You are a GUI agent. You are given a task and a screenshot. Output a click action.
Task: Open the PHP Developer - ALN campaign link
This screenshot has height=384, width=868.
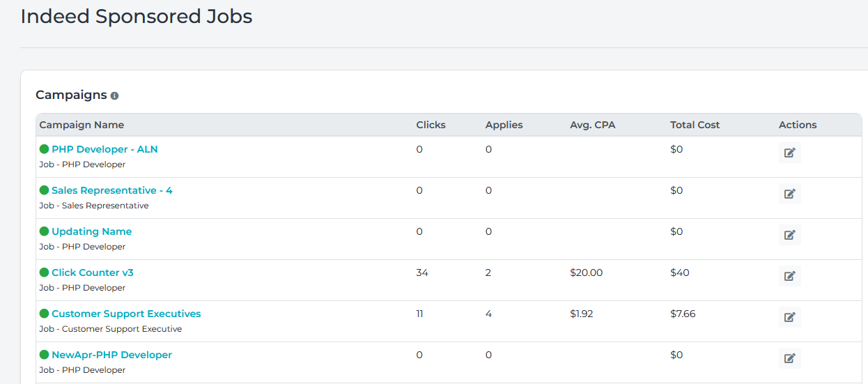[x=104, y=149]
